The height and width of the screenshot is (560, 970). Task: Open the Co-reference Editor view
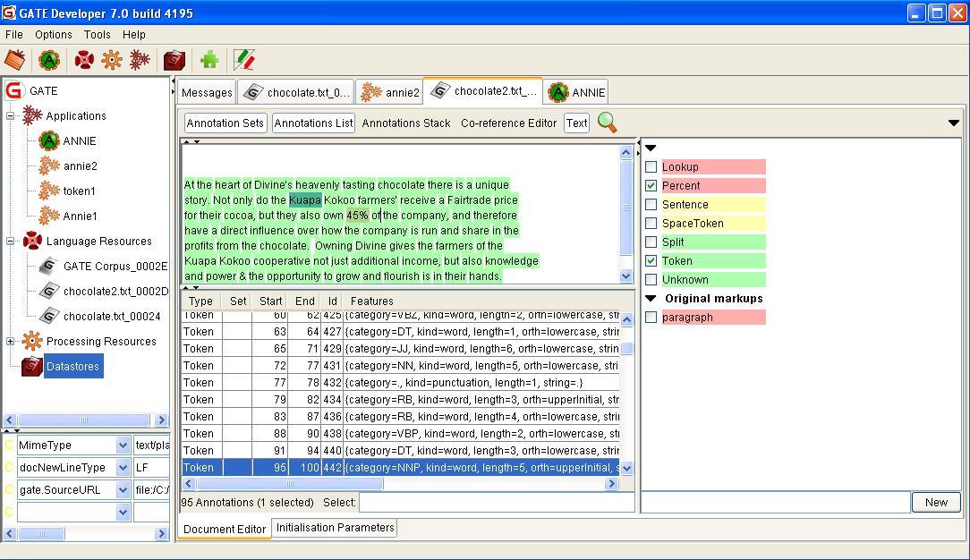508,123
